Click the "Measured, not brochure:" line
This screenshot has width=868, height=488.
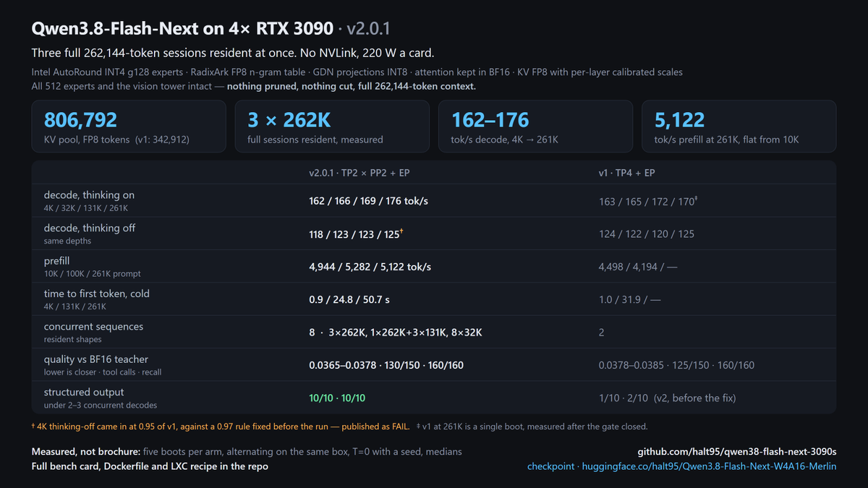tap(247, 451)
